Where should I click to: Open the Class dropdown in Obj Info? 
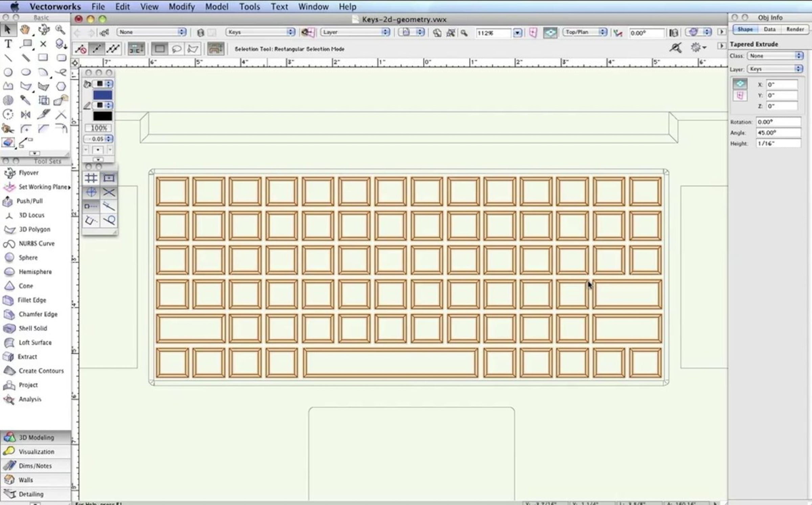tap(775, 56)
